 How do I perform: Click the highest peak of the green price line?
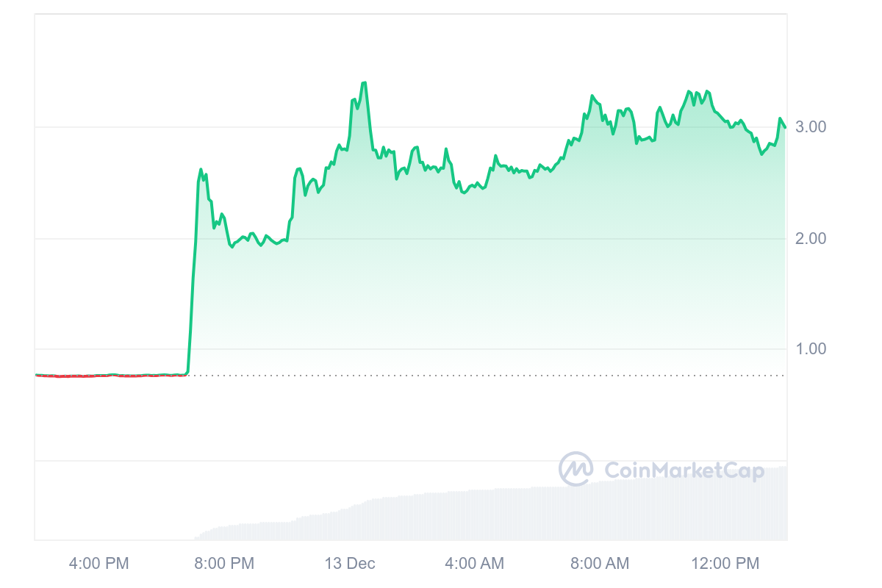tap(365, 83)
